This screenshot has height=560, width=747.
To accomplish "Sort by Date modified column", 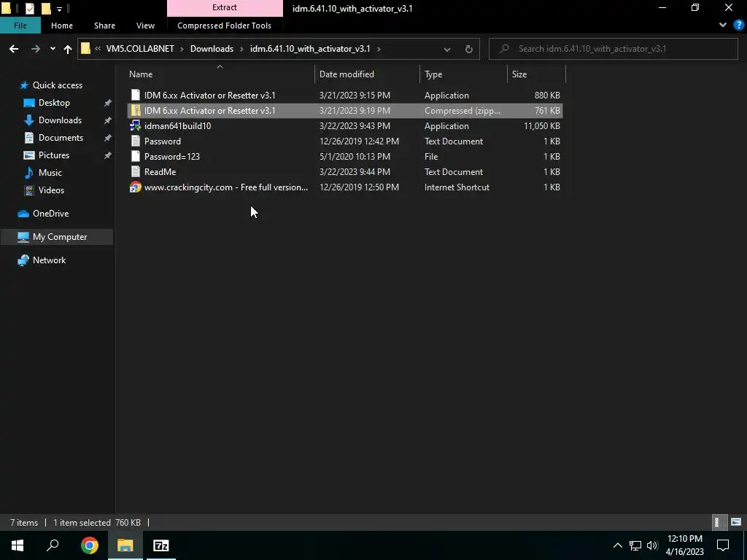I will (347, 74).
